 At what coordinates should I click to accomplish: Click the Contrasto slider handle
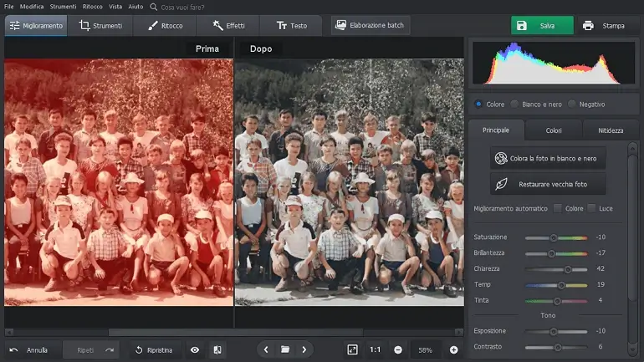[x=557, y=347]
